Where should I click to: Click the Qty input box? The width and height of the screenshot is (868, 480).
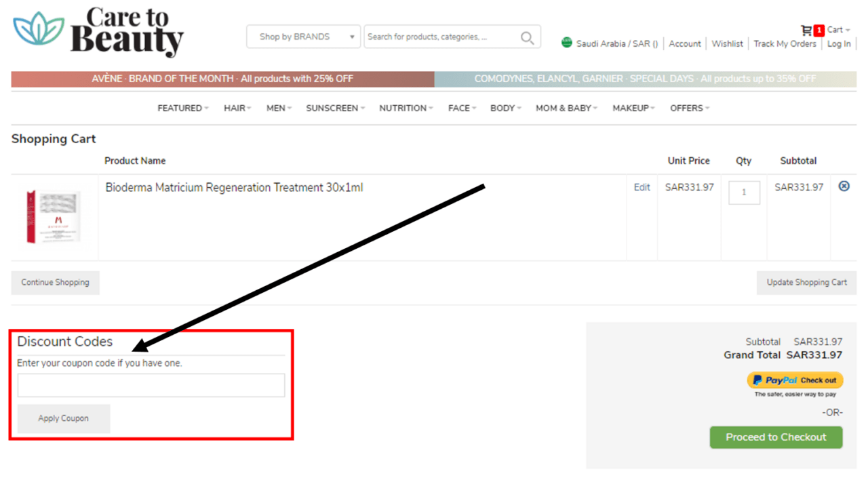pyautogui.click(x=744, y=193)
